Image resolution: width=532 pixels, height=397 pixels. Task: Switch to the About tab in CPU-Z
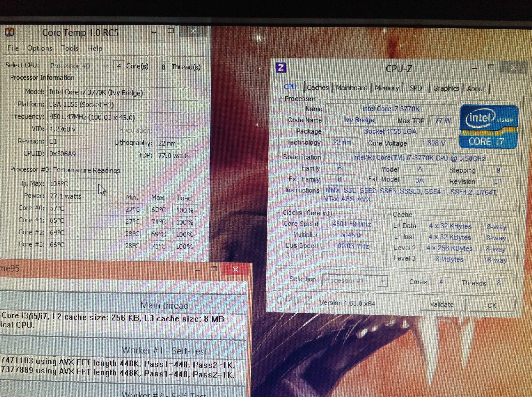click(x=476, y=89)
